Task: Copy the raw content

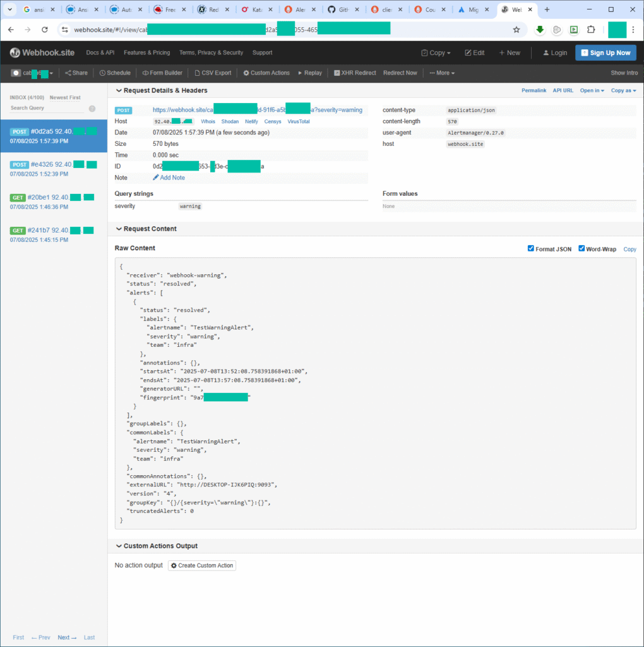Action: click(x=629, y=249)
